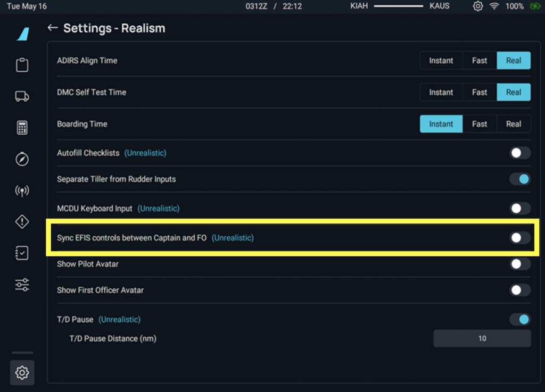Turn on Show Pilot Avatar

point(519,264)
